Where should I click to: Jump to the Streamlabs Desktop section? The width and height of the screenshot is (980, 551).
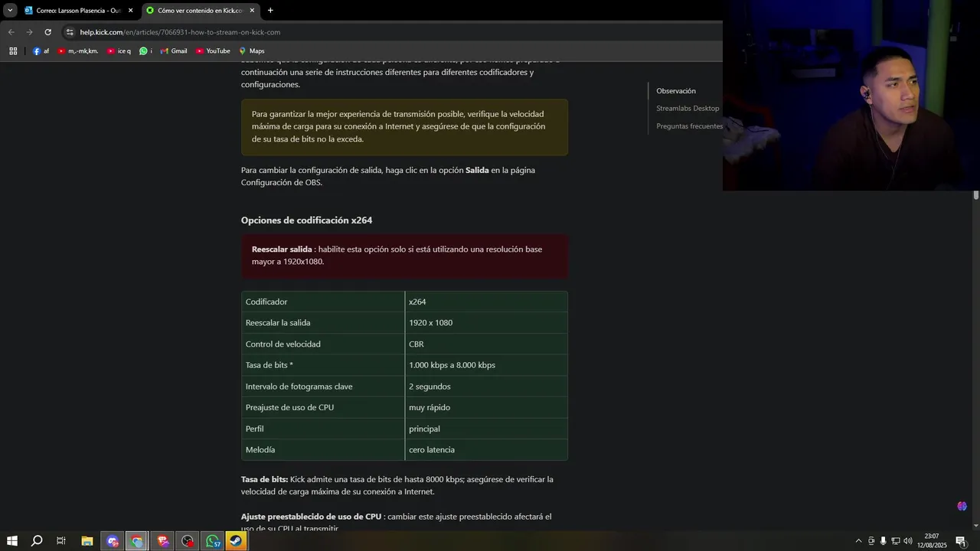(688, 109)
